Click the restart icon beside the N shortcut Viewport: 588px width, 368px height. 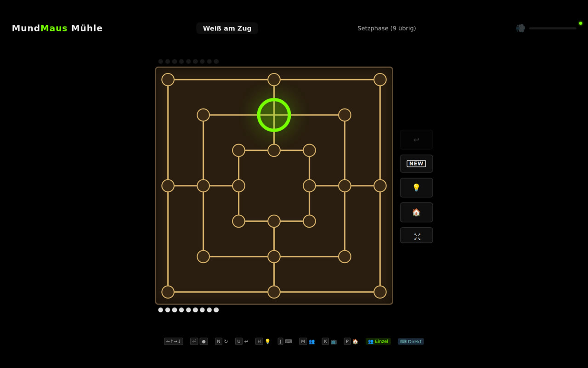tap(226, 341)
